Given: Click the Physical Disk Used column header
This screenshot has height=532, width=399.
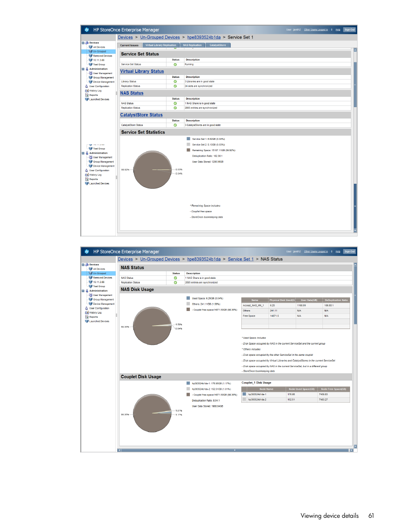Looking at the screenshot, I should click(x=282, y=300).
